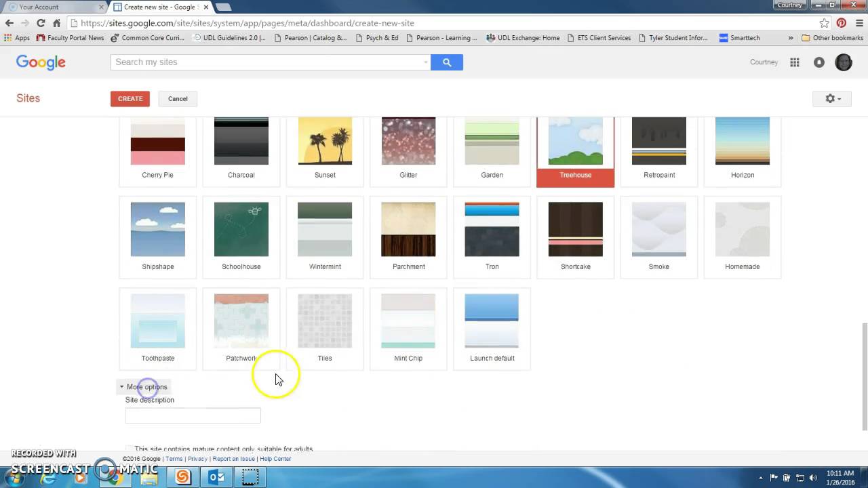
Task: Bookmark this page with star icon
Action: [824, 23]
